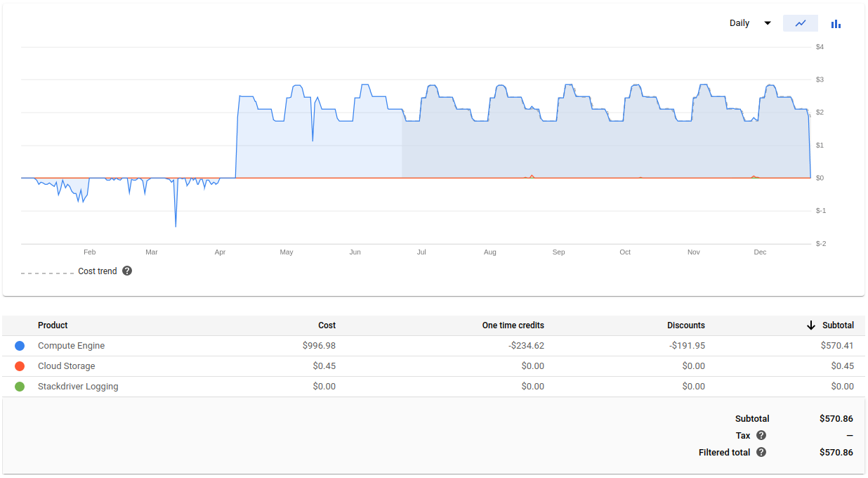The width and height of the screenshot is (868, 478).
Task: Select the Stackdriver Logging product row
Action: point(78,387)
